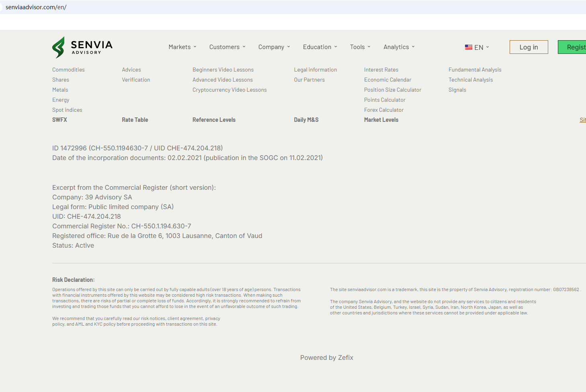Go to the Verification page
586x392 pixels.
pyautogui.click(x=136, y=80)
